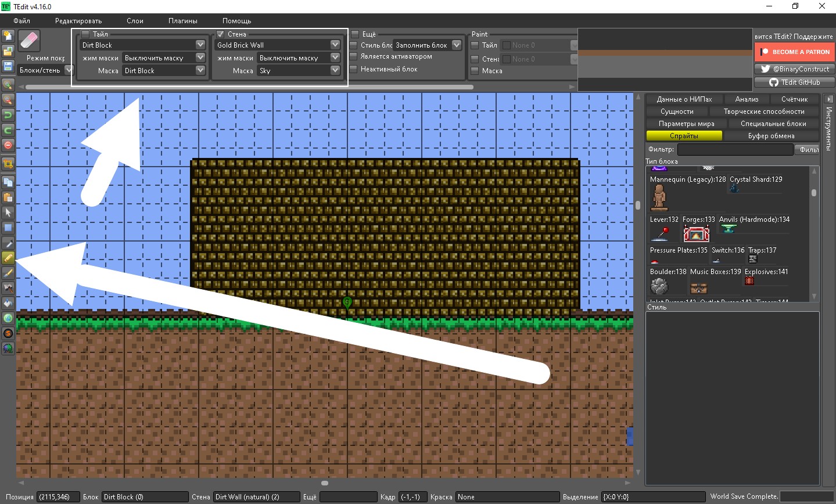Image resolution: width=836 pixels, height=504 pixels.
Task: Open a world file with folder icon
Action: 8,51
